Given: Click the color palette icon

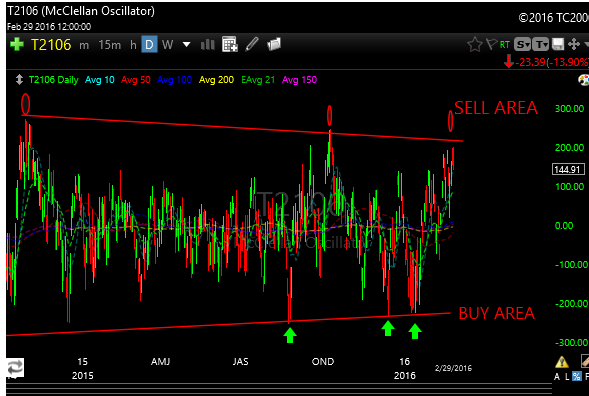Looking at the screenshot, I should click(583, 80).
